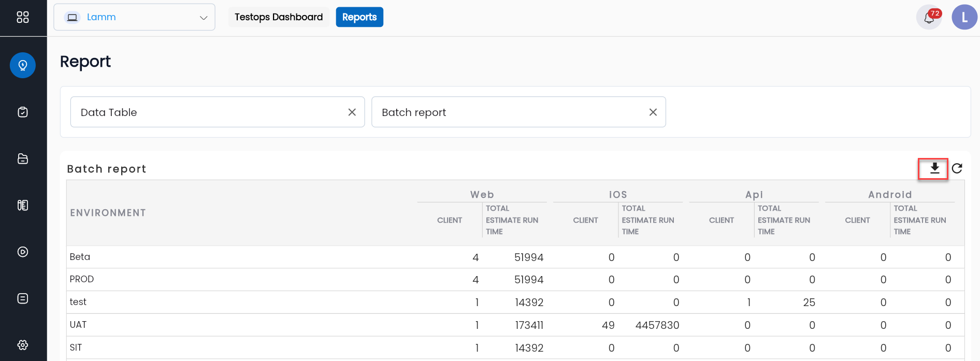Open the Data Table type dropdown
The width and height of the screenshot is (980, 361).
[218, 112]
